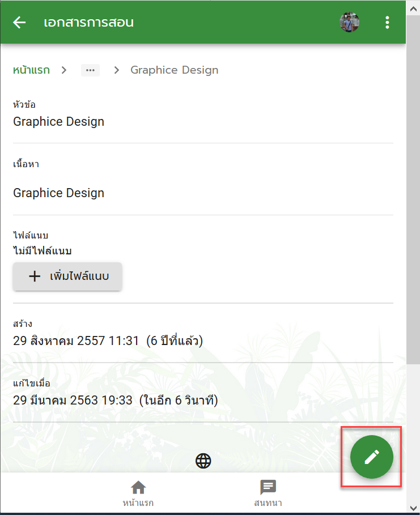Click the Graphice Design topic title text
The width and height of the screenshot is (420, 515).
[x=58, y=121]
